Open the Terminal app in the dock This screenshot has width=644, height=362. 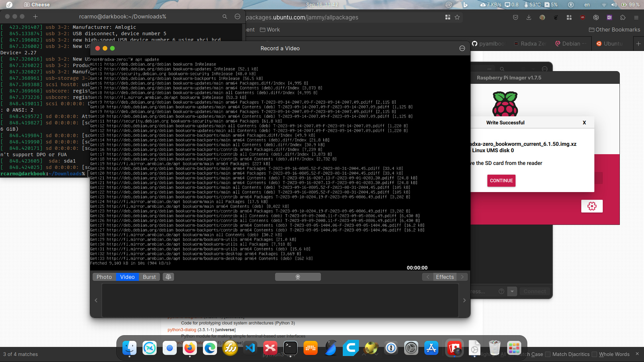pyautogui.click(x=290, y=348)
